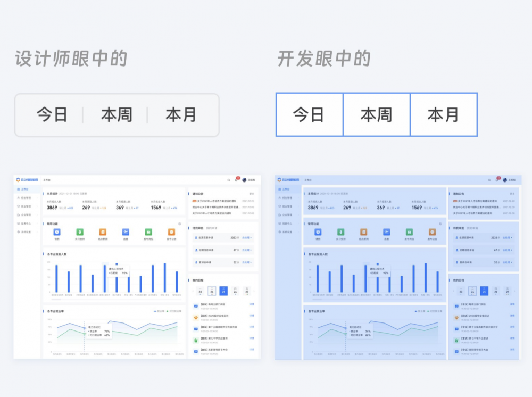Click the blue 请假 icon in the white dashboard
This screenshot has height=397, width=532.
[57, 232]
